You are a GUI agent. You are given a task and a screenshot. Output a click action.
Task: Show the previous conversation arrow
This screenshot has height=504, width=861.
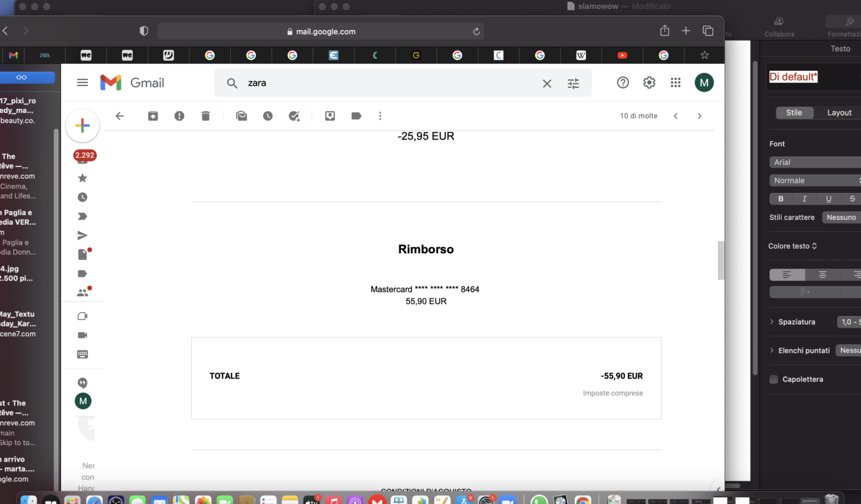pyautogui.click(x=675, y=116)
